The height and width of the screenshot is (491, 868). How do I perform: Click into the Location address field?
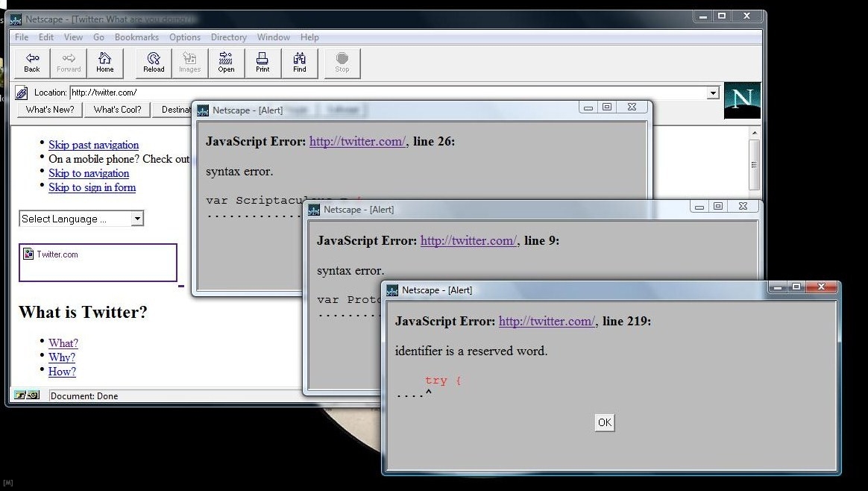(388, 93)
